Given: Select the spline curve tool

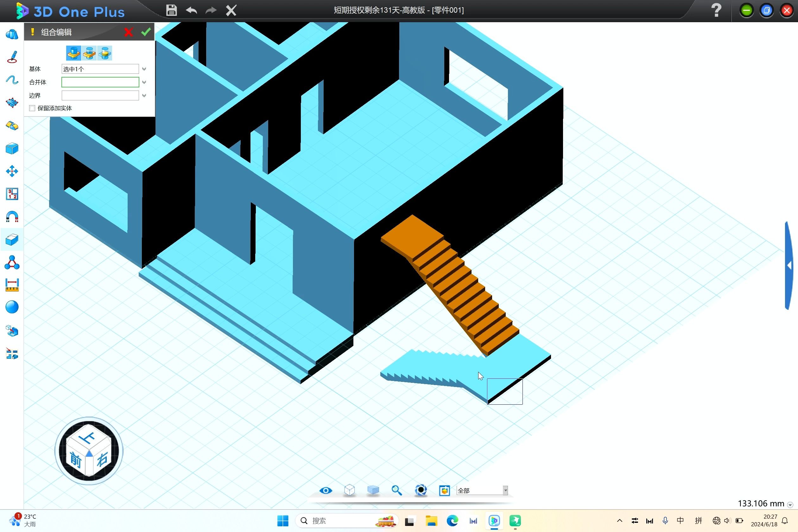Looking at the screenshot, I should tap(12, 79).
